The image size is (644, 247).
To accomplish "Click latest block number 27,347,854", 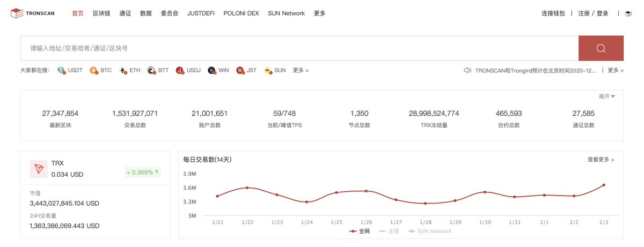I will click(60, 114).
